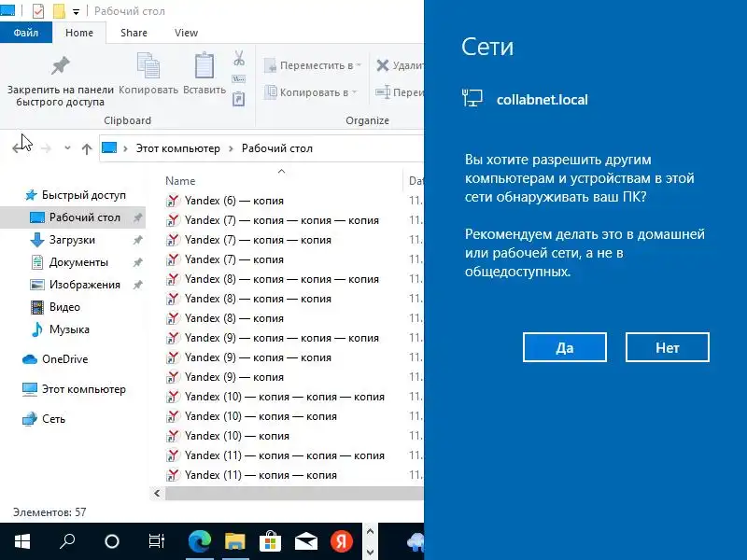Viewport: 747px width, 560px height.
Task: Open Сеть in the navigation pane
Action: [44, 419]
